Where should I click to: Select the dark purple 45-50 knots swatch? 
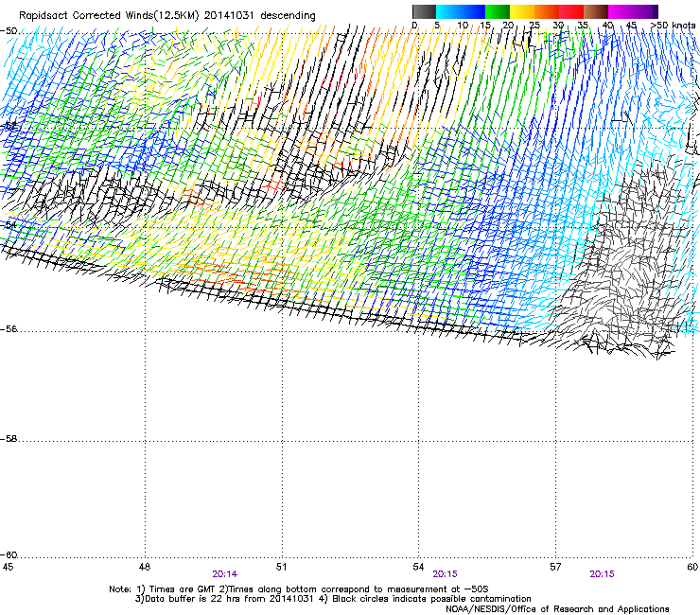[645, 11]
